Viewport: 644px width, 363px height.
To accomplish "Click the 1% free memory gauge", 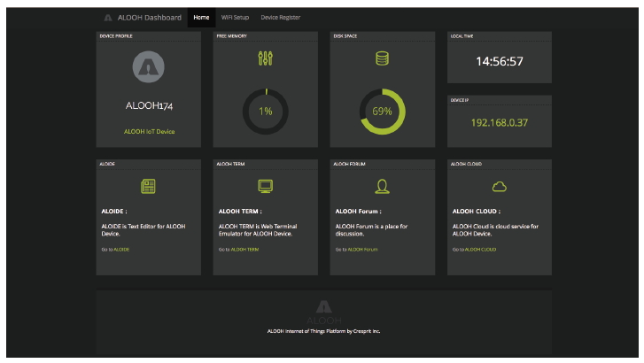I will [x=265, y=112].
